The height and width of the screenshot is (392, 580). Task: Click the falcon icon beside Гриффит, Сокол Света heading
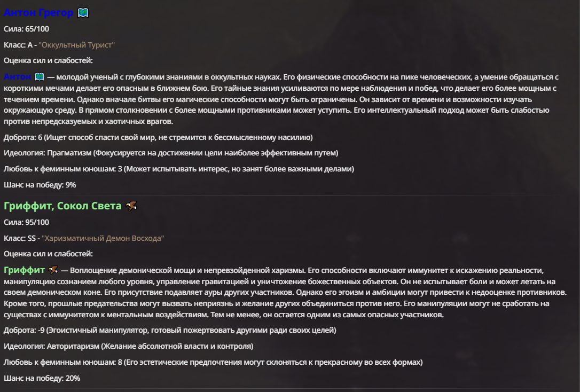[x=131, y=206]
